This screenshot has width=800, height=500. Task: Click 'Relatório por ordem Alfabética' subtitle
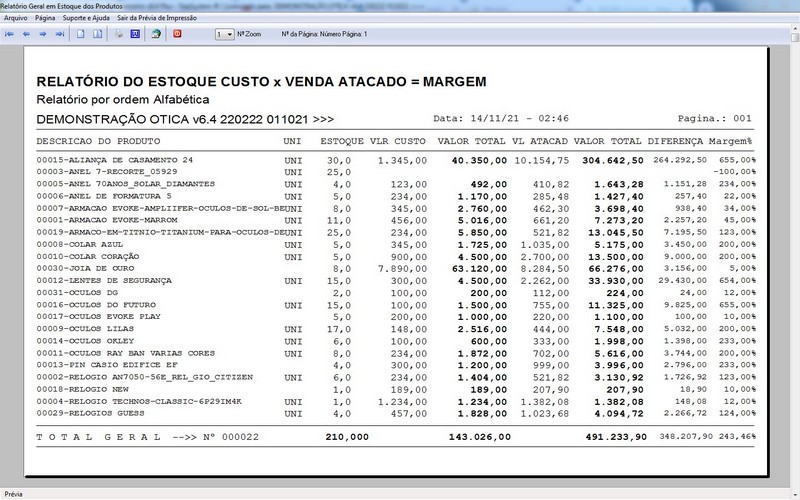(123, 99)
